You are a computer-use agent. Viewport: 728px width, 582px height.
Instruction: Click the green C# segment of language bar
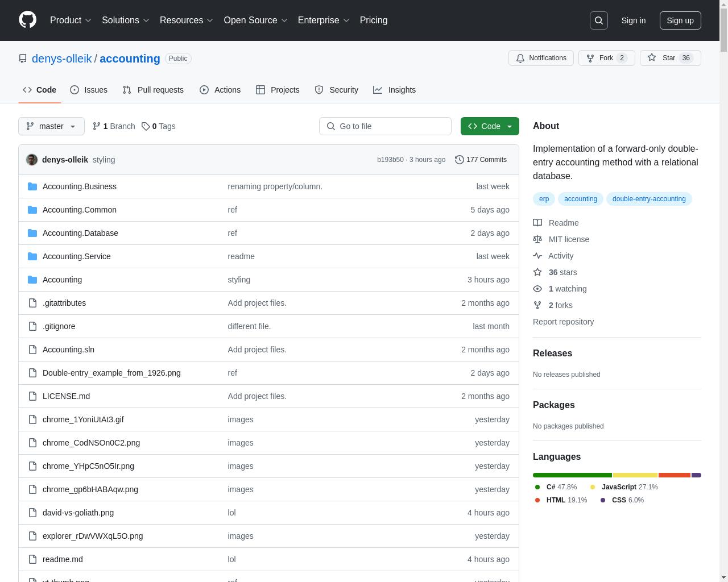pos(572,475)
